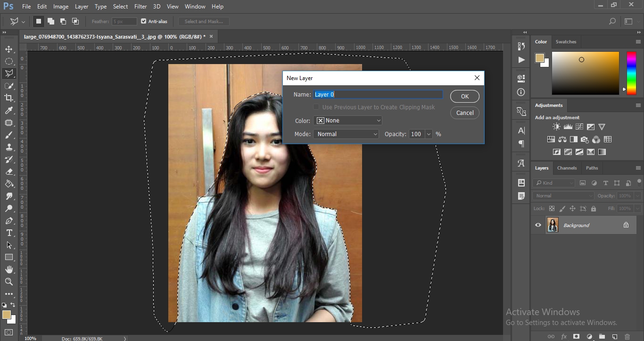Select the Eyedropper tool
Image resolution: width=644 pixels, height=341 pixels.
10,110
